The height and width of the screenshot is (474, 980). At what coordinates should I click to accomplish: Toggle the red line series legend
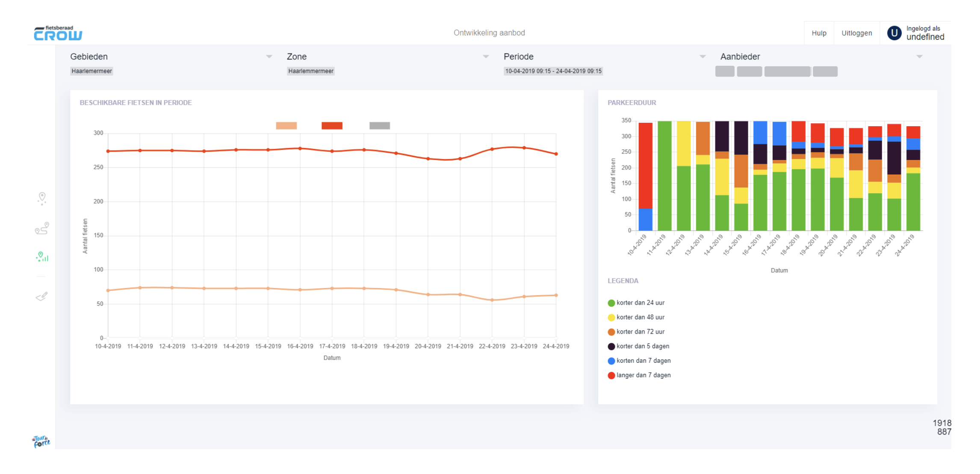point(332,125)
